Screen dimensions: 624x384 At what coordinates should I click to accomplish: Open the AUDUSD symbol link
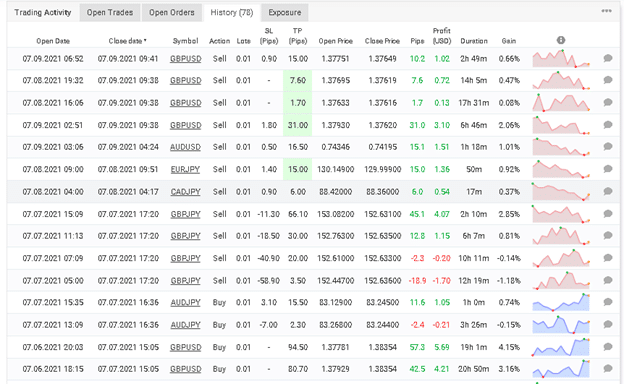(x=185, y=147)
